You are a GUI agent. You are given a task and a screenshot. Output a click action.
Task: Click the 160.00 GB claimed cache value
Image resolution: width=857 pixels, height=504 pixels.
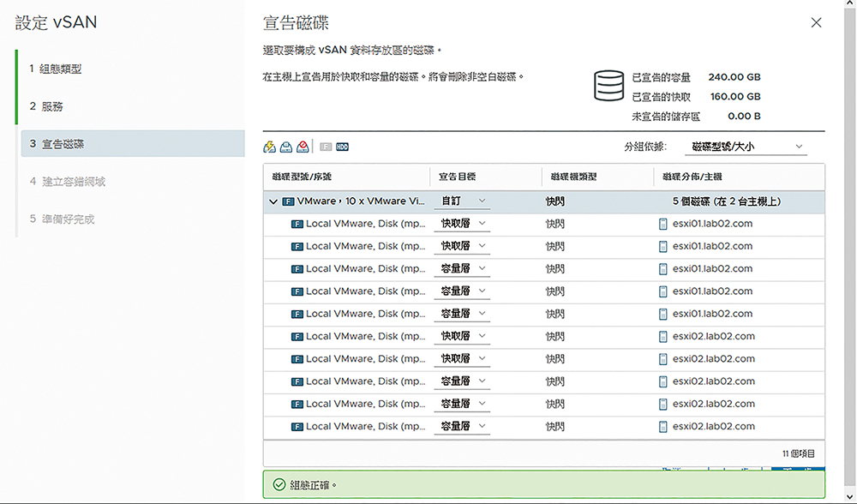(735, 97)
